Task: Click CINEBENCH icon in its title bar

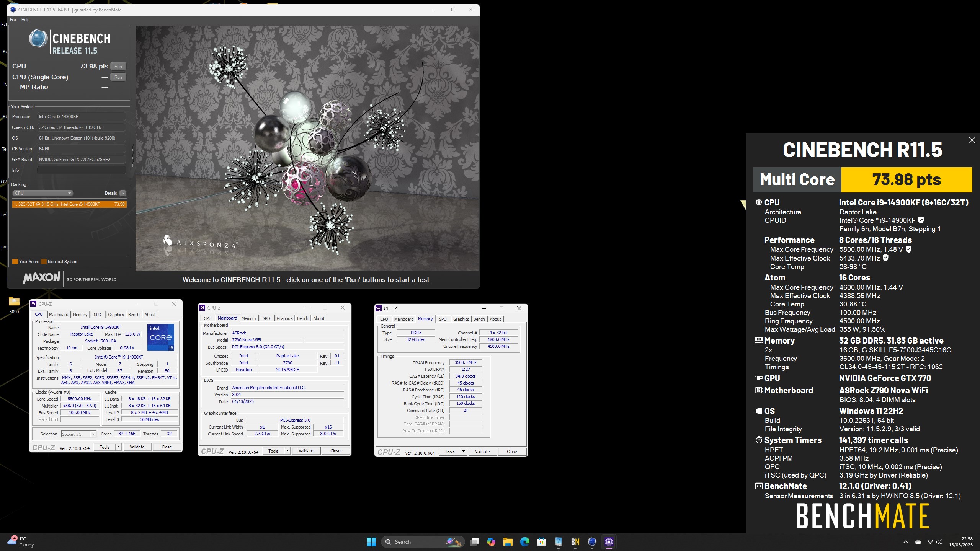Action: pos(13,10)
